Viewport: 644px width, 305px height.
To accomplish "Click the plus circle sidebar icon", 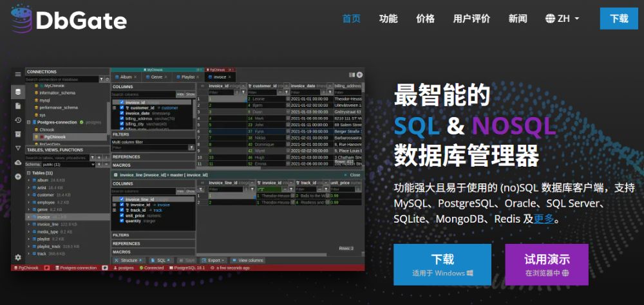I will click(x=18, y=176).
